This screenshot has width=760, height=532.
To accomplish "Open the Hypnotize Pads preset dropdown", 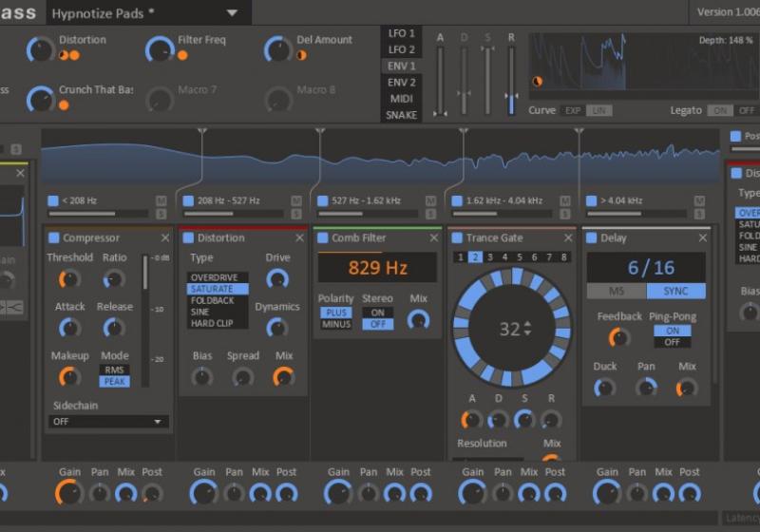I will tap(233, 13).
